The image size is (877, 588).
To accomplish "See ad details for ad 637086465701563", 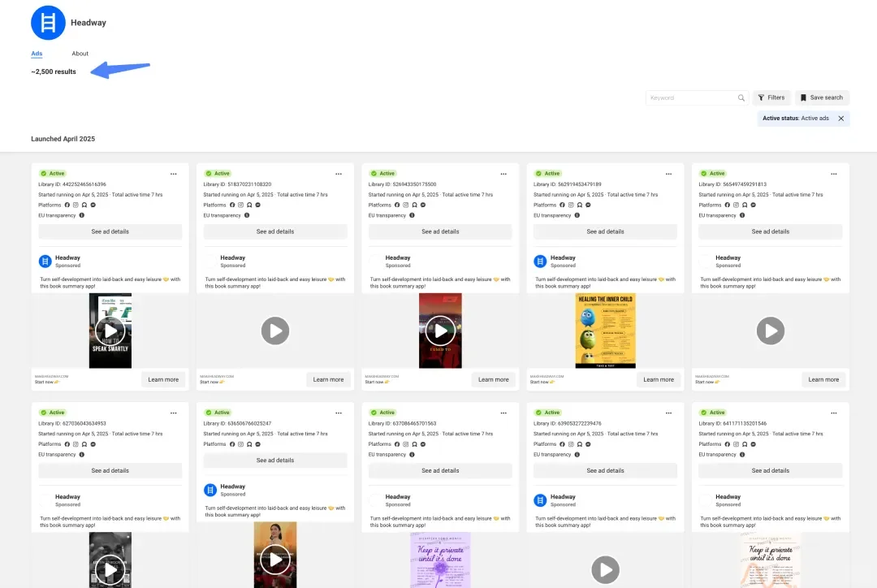I will (440, 470).
